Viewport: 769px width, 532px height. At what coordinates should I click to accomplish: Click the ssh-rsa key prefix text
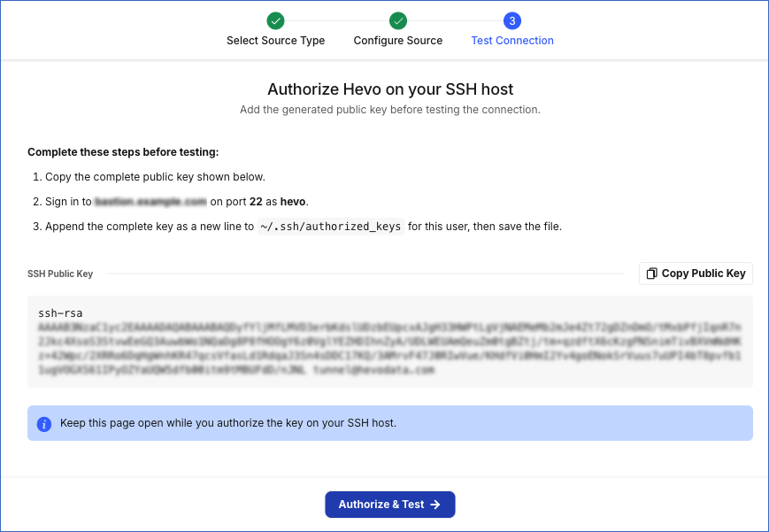click(60, 313)
